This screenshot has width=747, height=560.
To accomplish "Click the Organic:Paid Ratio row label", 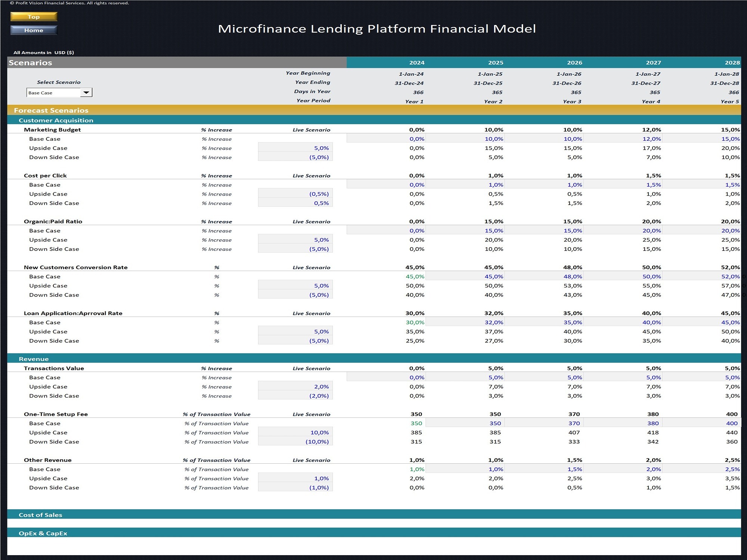I will tap(53, 222).
